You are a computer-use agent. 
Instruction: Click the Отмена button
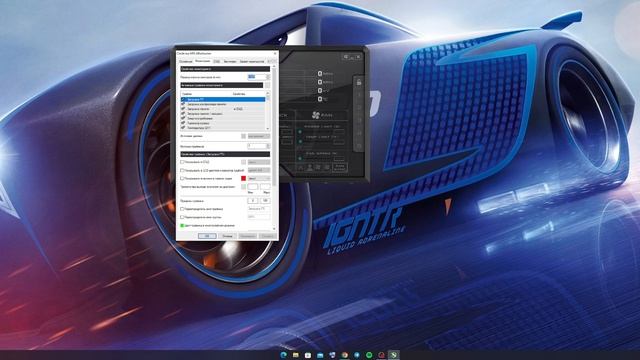tap(227, 236)
